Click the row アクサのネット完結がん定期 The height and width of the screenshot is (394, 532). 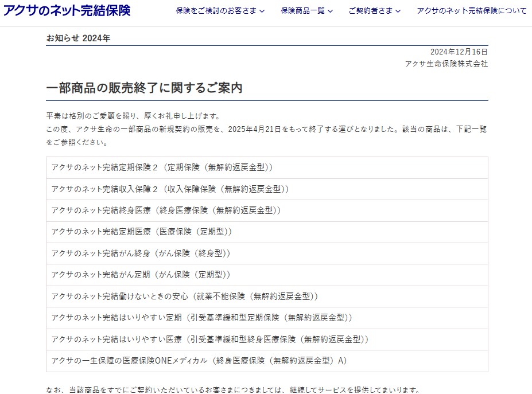pyautogui.click(x=267, y=275)
